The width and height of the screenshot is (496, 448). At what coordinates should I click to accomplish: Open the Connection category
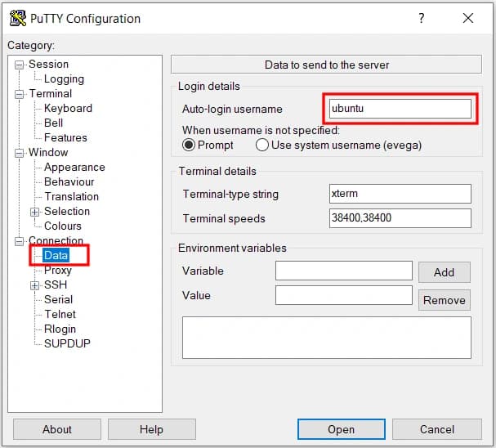(56, 240)
